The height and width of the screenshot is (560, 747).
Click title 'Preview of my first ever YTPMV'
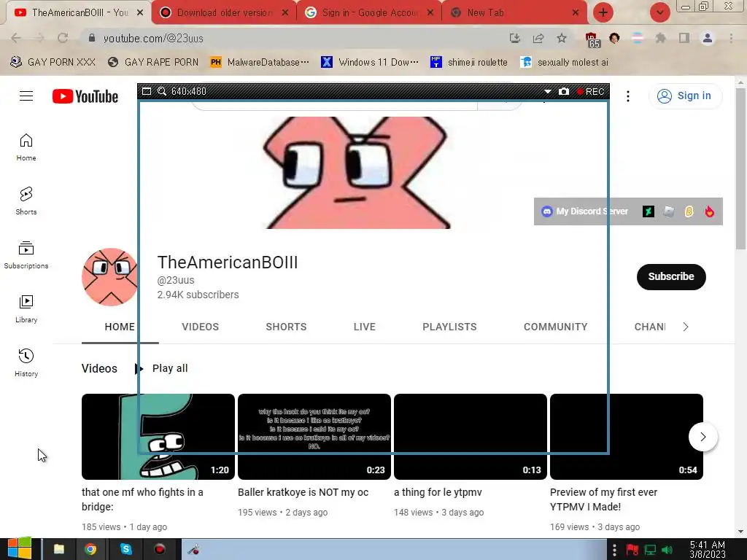click(603, 499)
